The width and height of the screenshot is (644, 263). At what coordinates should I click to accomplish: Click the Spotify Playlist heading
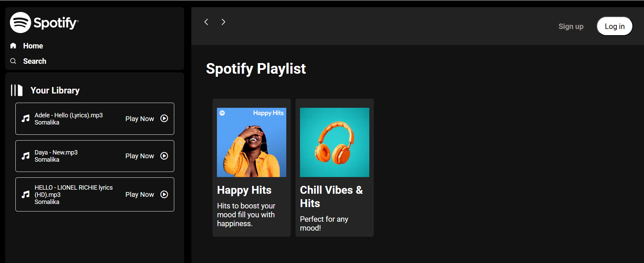coord(256,69)
